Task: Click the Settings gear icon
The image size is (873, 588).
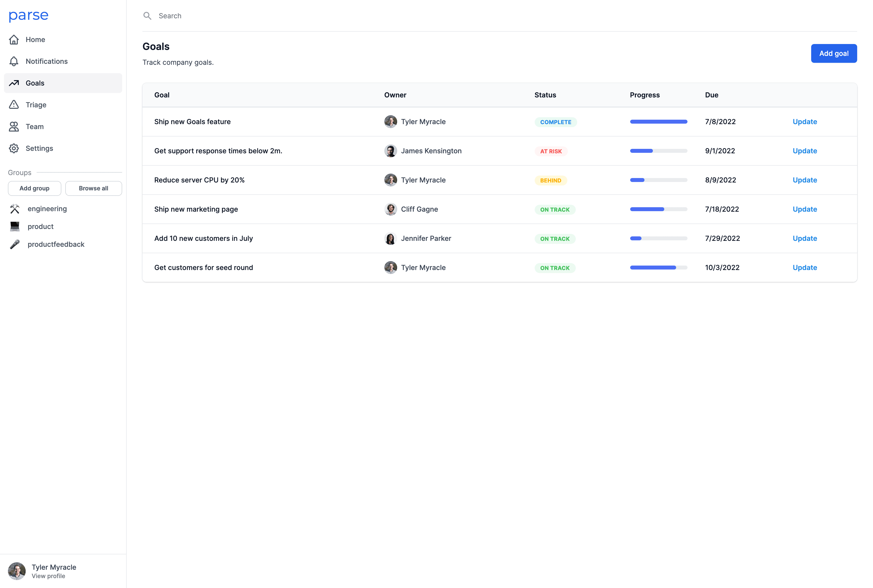Action: point(14,149)
